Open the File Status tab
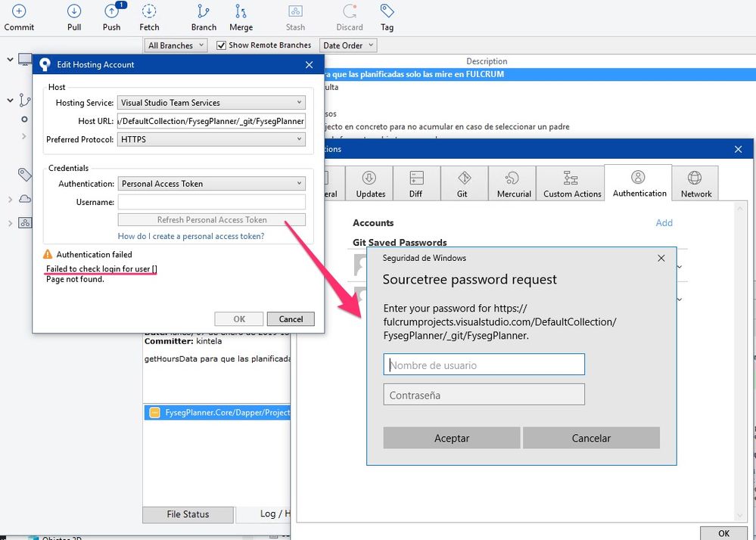756x540 pixels. tap(188, 514)
